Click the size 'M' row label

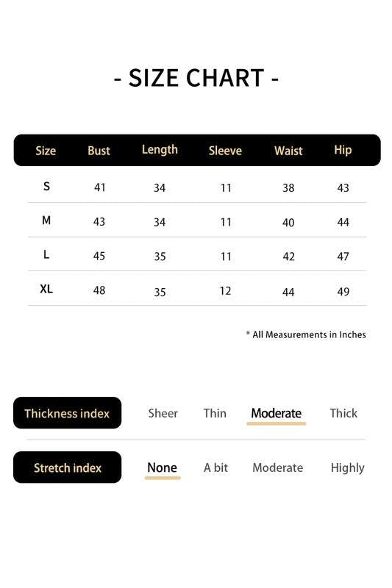pos(46,220)
